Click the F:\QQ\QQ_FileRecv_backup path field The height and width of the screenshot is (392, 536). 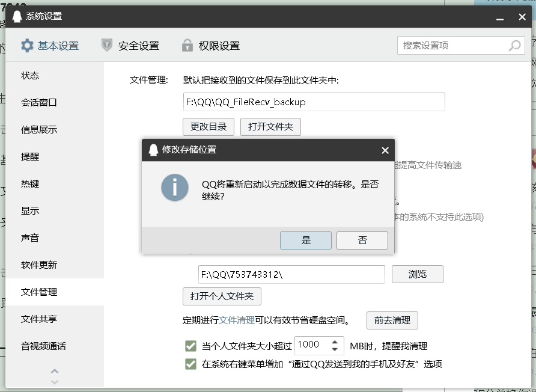pyautogui.click(x=314, y=102)
